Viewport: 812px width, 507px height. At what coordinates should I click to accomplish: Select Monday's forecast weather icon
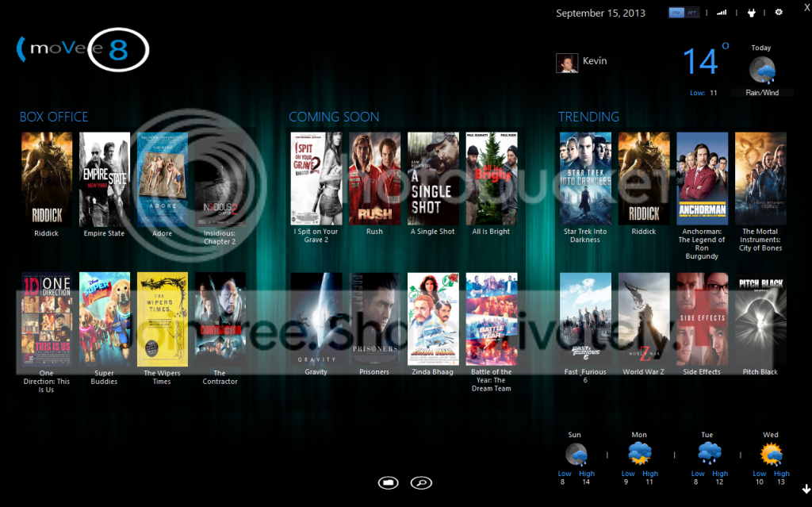[x=640, y=454]
